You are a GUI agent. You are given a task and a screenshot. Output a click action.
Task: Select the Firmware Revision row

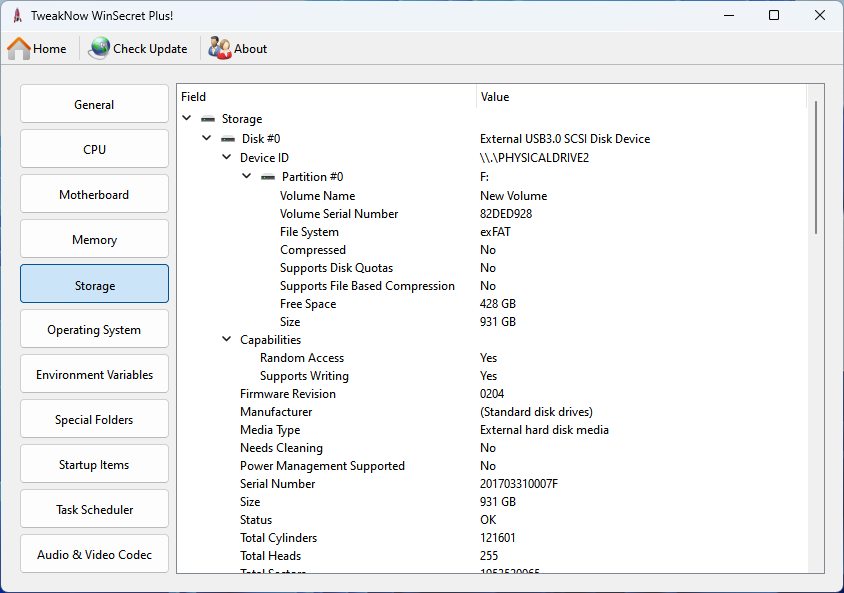(x=492, y=394)
